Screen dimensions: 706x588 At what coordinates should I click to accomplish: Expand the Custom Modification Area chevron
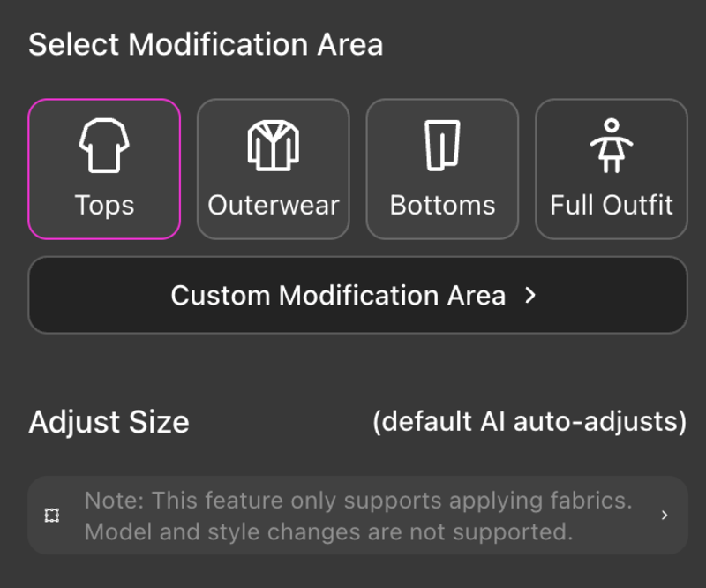click(x=530, y=296)
